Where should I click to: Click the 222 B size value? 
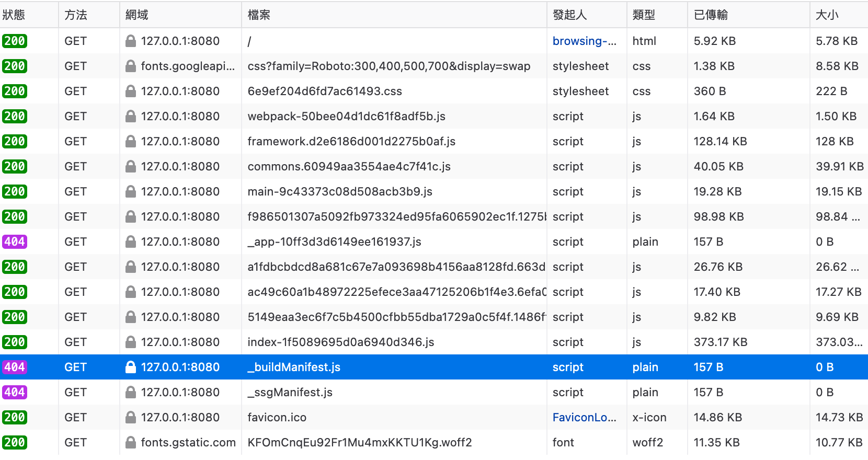[831, 91]
